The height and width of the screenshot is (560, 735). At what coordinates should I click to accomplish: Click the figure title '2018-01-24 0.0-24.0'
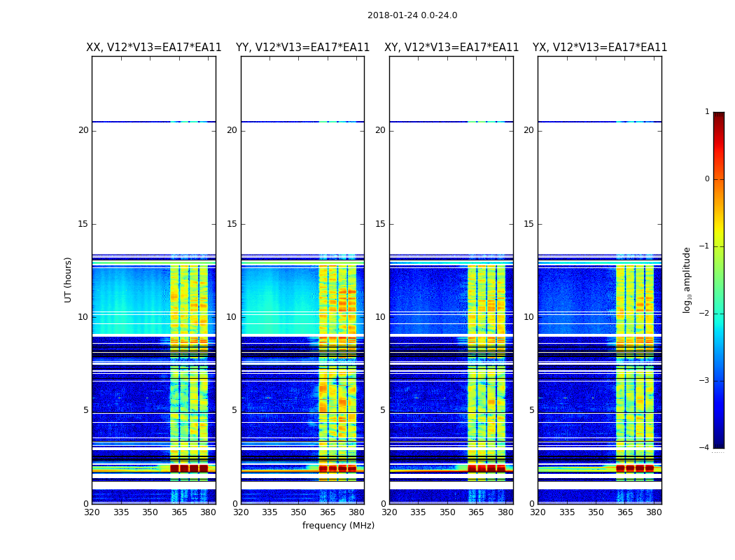412,15
